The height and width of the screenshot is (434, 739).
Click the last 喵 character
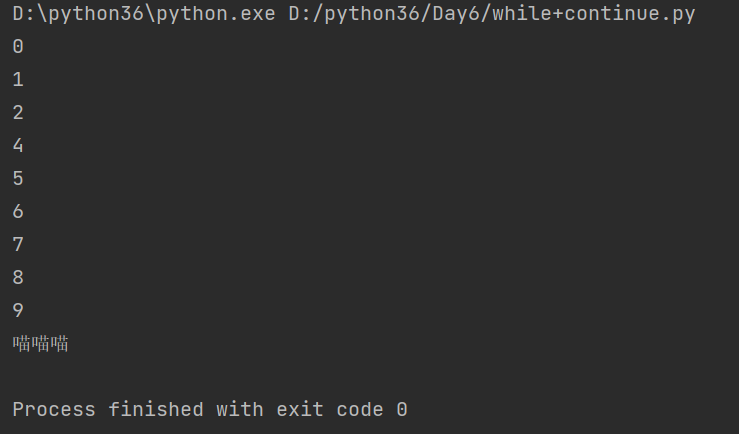click(x=60, y=344)
